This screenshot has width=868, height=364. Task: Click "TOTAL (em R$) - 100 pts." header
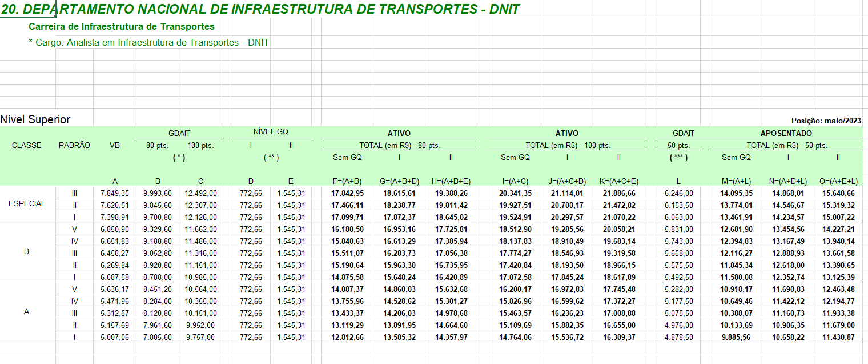(x=568, y=146)
